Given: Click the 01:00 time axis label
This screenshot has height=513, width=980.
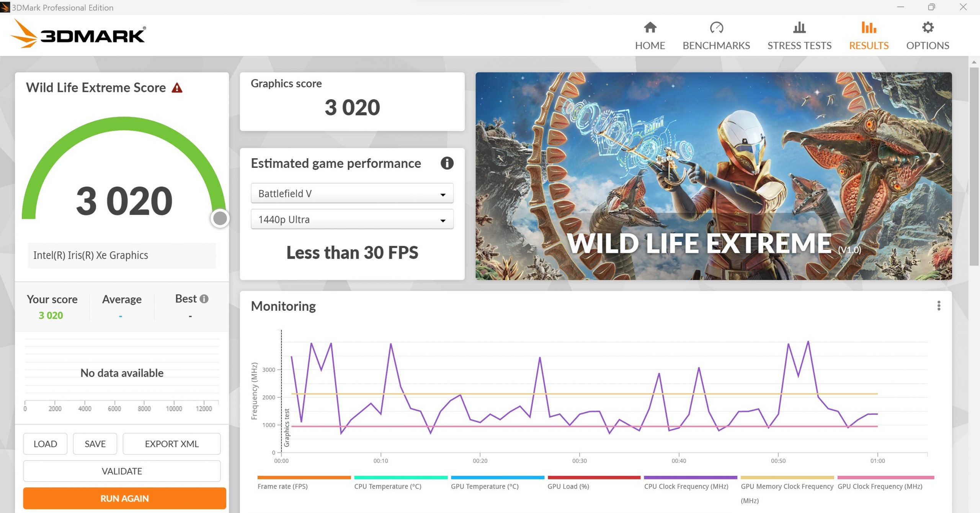Looking at the screenshot, I should pos(877,461).
